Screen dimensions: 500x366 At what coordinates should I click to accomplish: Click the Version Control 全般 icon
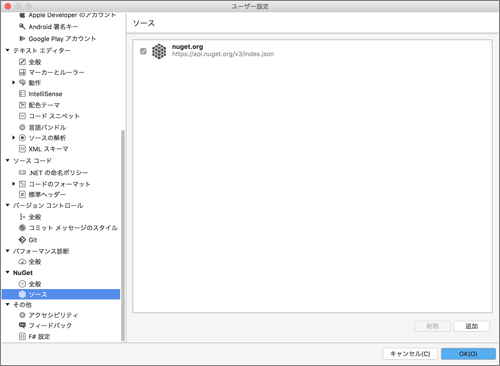pos(22,217)
